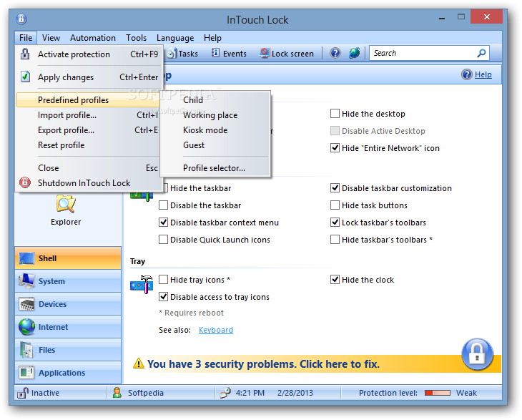The height and width of the screenshot is (420, 522).
Task: Click the Tray section hammer icon
Action: tap(142, 284)
